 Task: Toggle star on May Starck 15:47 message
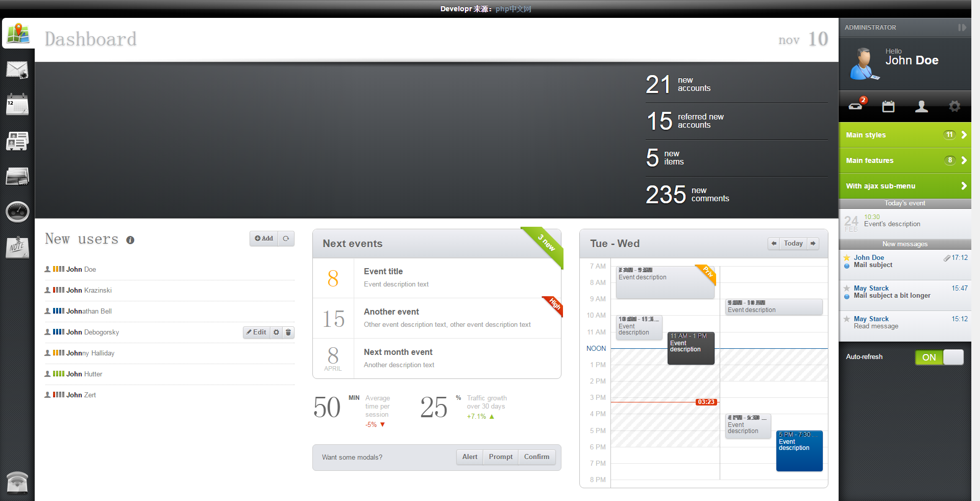(847, 289)
